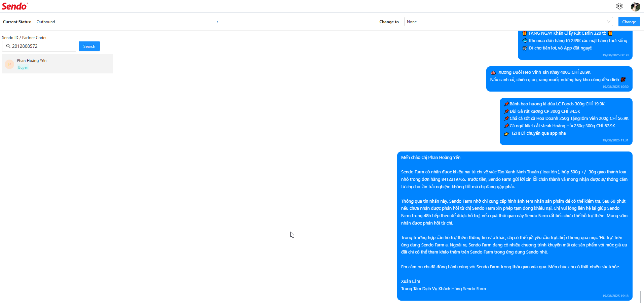
Task: Click the timestamp 19/08/2025 19:18
Action: tap(615, 296)
